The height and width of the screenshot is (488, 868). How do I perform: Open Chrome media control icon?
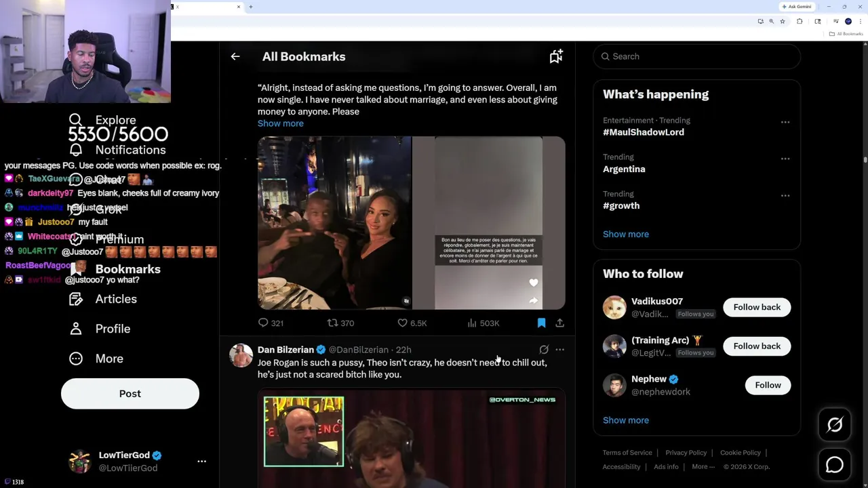(x=836, y=21)
